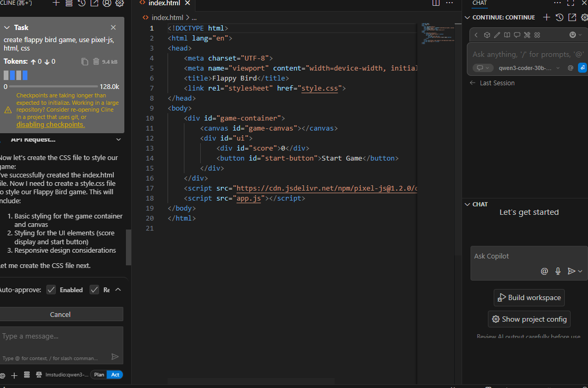Image resolution: width=588 pixels, height=388 pixels.
Task: Switch Cline to Act mode
Action: 115,374
